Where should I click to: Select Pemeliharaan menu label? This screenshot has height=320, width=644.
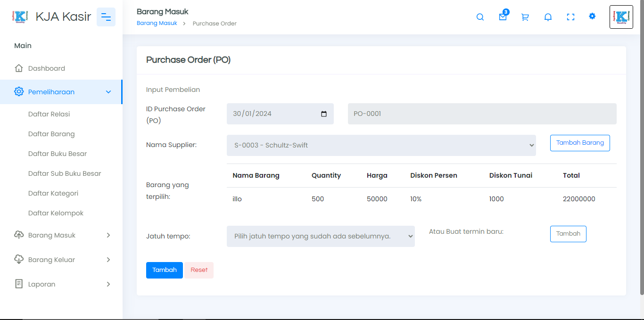point(51,92)
